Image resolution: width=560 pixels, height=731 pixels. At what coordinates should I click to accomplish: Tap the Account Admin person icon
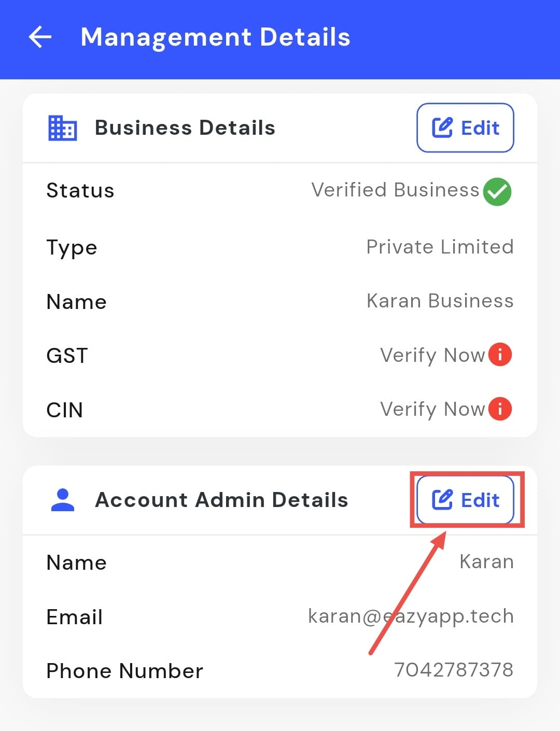coord(63,500)
